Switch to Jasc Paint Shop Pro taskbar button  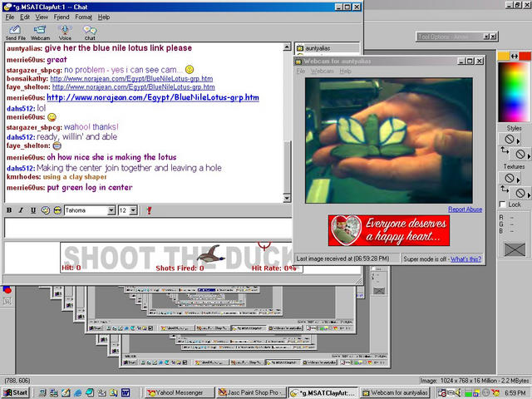click(x=251, y=393)
